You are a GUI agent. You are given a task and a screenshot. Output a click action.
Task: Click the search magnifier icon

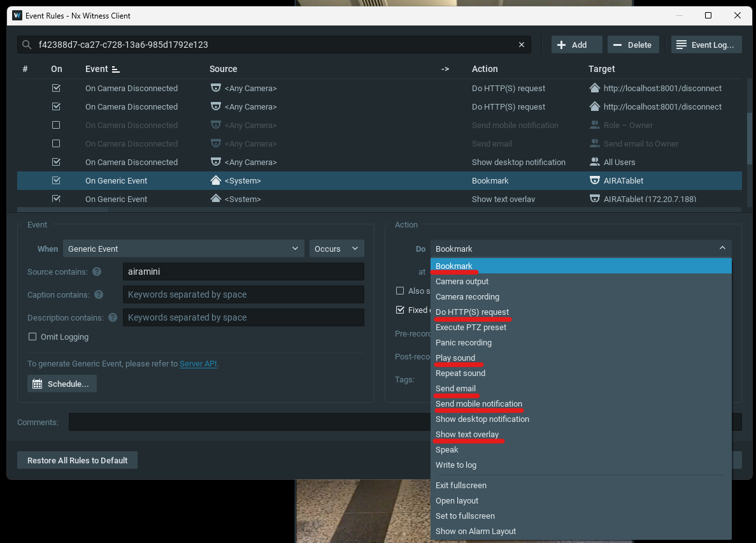tap(27, 45)
